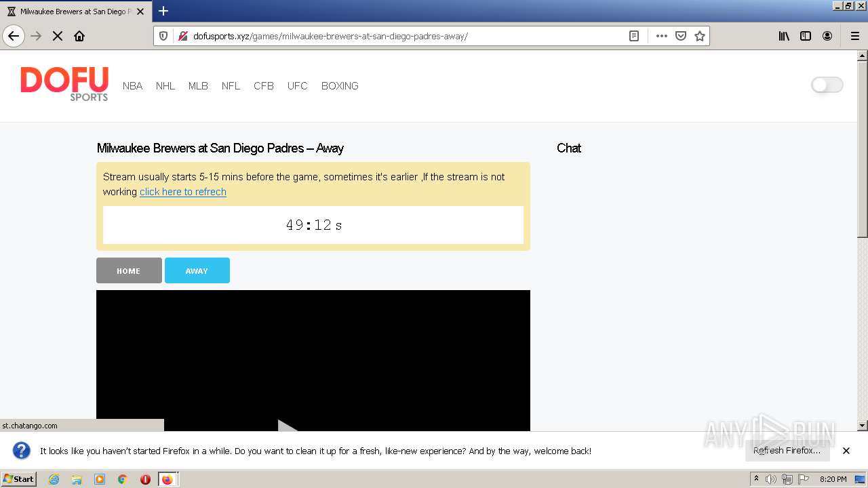Open the NHL section

165,86
